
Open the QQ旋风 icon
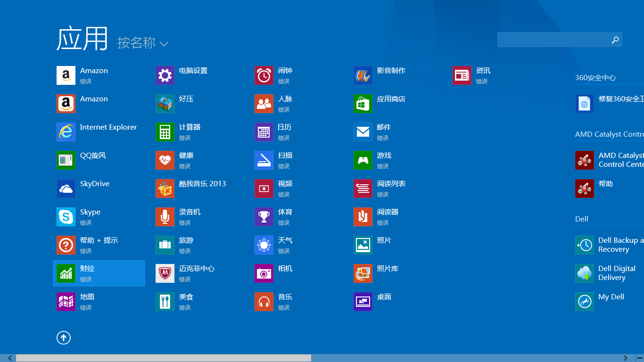pyautogui.click(x=66, y=160)
